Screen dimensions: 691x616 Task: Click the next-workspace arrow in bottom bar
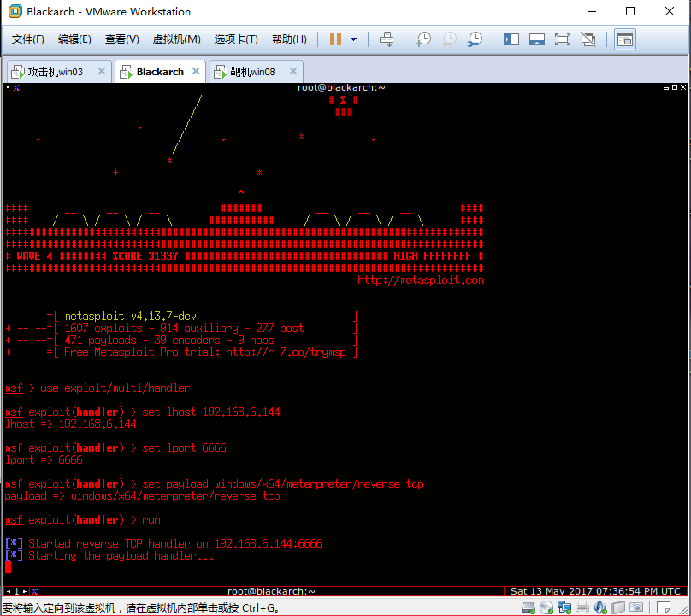[x=25, y=591]
